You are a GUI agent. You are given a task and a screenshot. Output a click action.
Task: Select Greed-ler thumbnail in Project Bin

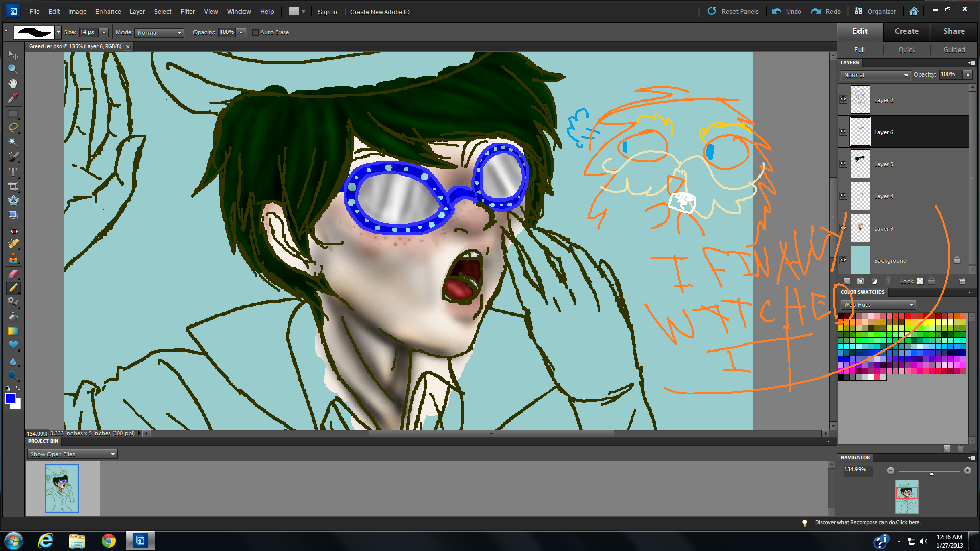point(62,488)
